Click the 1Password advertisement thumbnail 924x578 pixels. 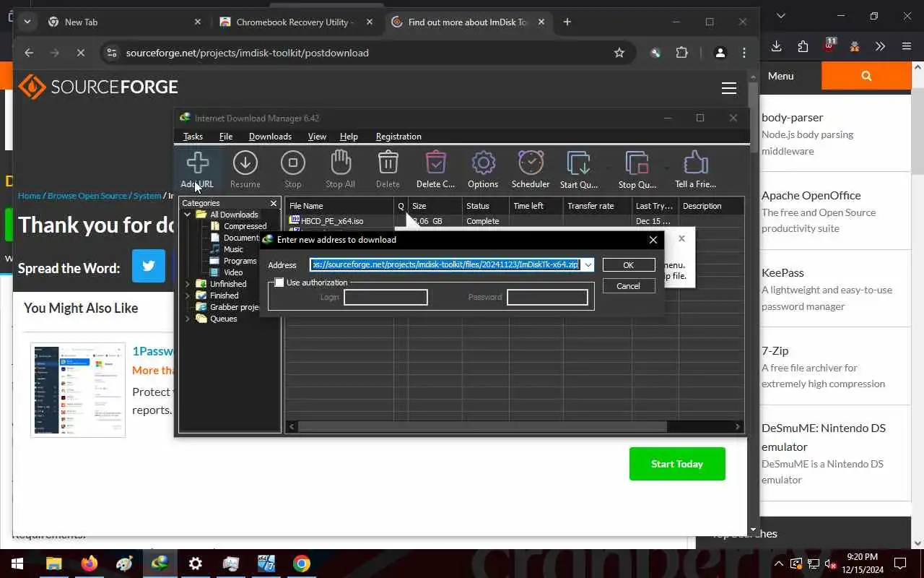tap(78, 390)
